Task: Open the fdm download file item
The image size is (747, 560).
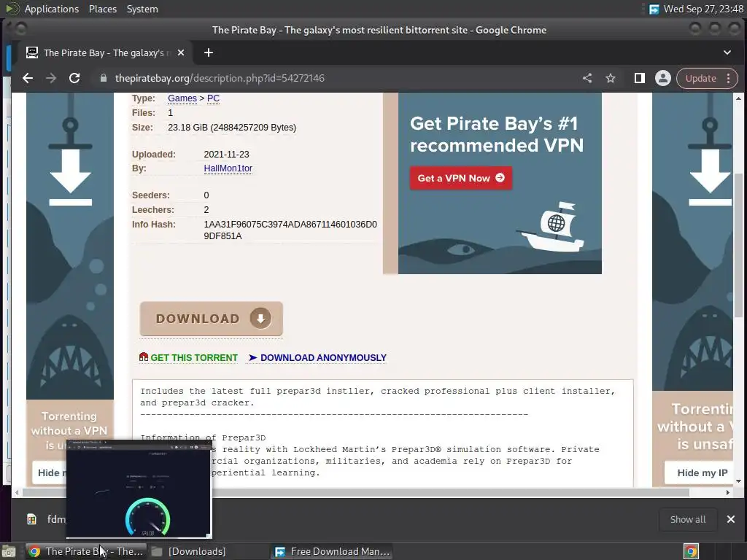Action: (x=46, y=519)
